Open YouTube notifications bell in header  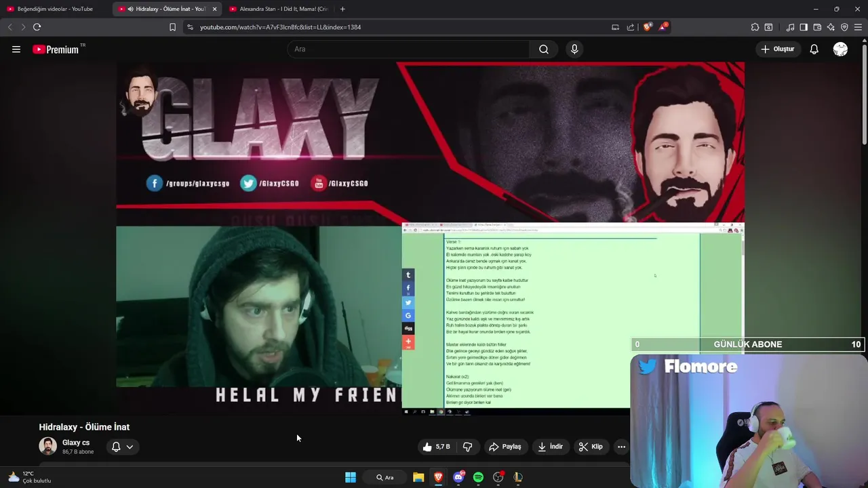point(814,49)
